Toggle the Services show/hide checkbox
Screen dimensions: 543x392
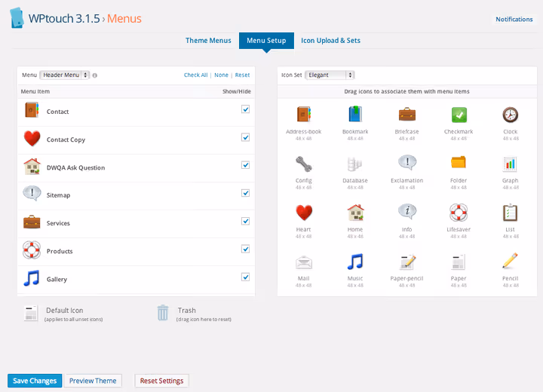tap(246, 222)
